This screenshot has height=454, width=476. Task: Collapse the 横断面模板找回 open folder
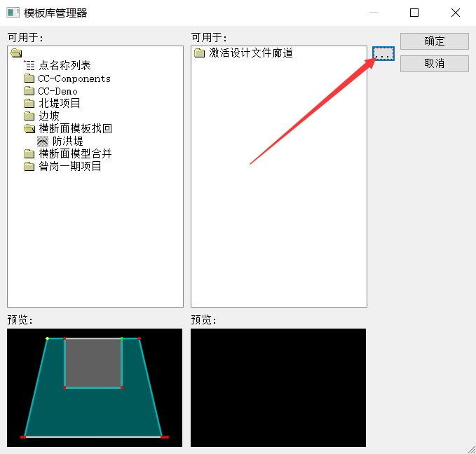click(x=29, y=129)
